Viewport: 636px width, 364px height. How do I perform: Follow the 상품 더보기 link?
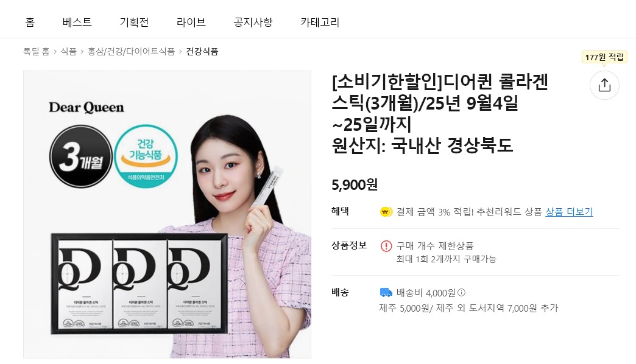coord(569,212)
